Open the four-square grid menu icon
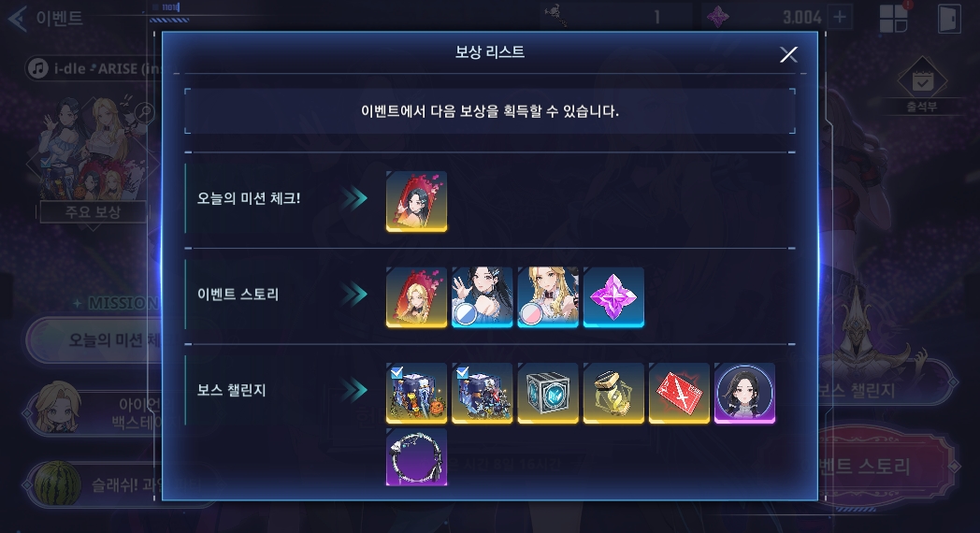This screenshot has width=980, height=533. (x=894, y=18)
